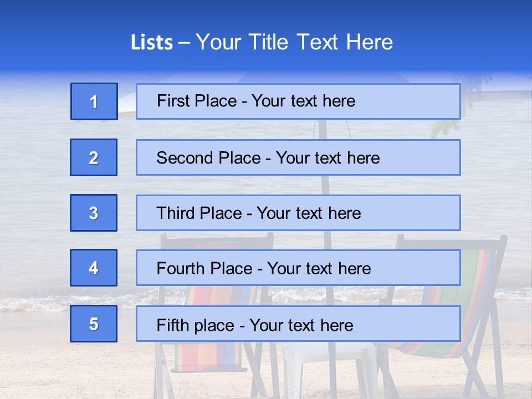Click the number 3 box
Screen dimensions: 532x399
coord(94,213)
